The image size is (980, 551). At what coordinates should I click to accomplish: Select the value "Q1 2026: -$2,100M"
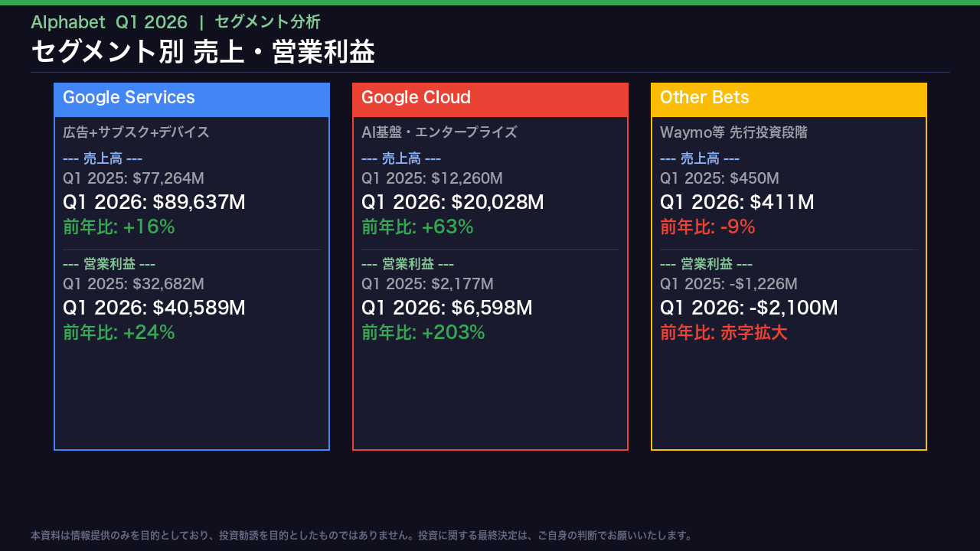tap(749, 308)
